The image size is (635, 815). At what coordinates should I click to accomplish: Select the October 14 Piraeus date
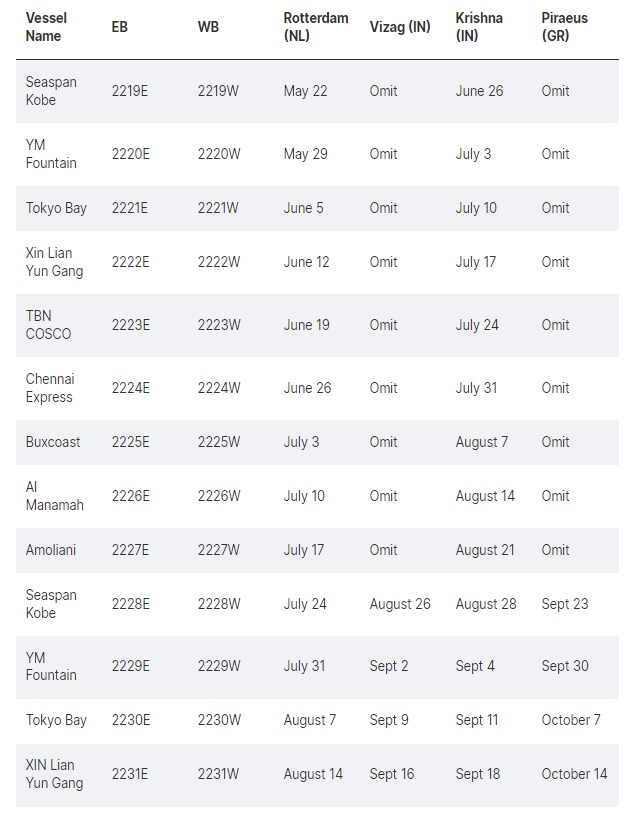574,774
